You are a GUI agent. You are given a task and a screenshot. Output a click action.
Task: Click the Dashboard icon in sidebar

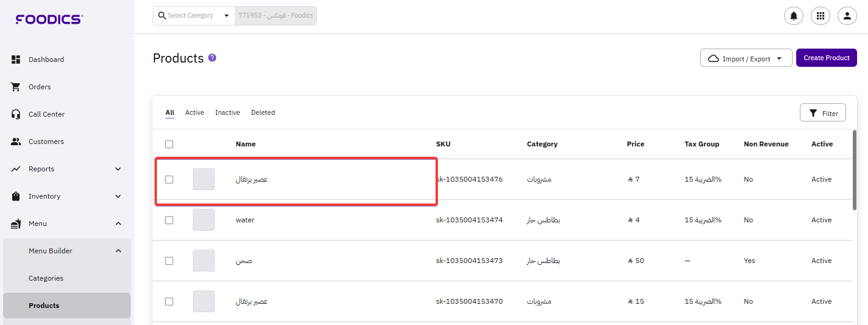pos(16,60)
